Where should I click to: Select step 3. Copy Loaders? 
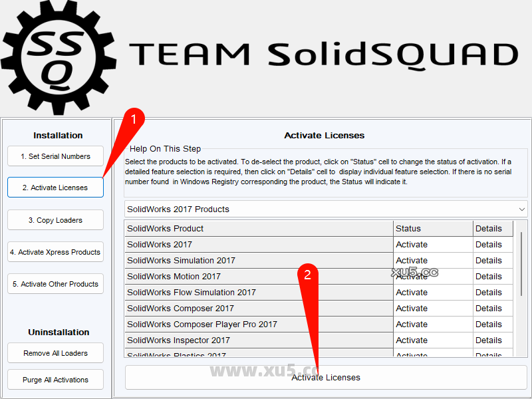55,220
